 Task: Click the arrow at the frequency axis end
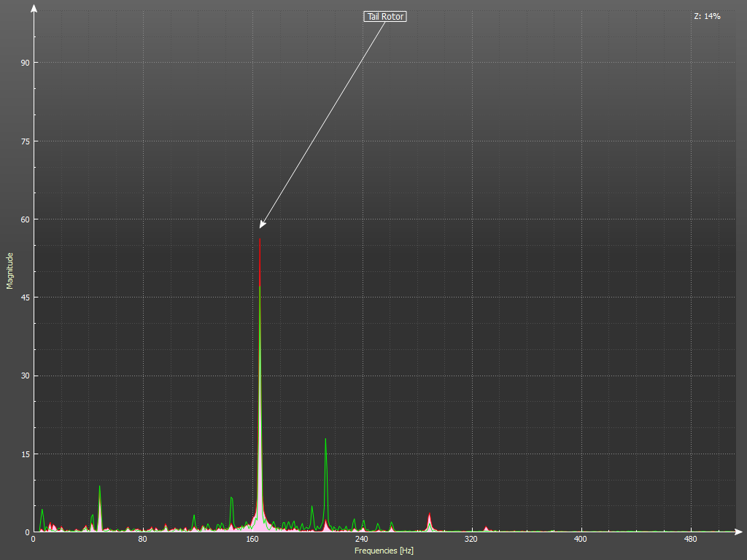click(739, 532)
